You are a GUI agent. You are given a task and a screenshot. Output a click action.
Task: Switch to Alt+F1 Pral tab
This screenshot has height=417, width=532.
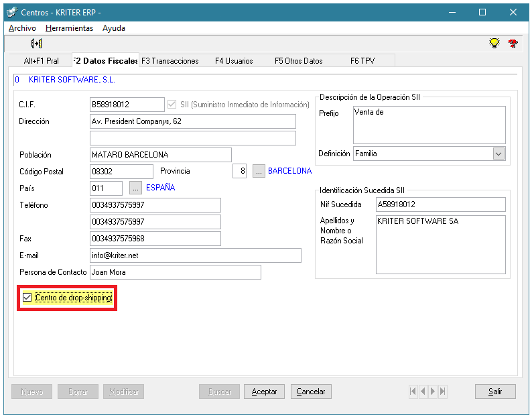click(41, 61)
